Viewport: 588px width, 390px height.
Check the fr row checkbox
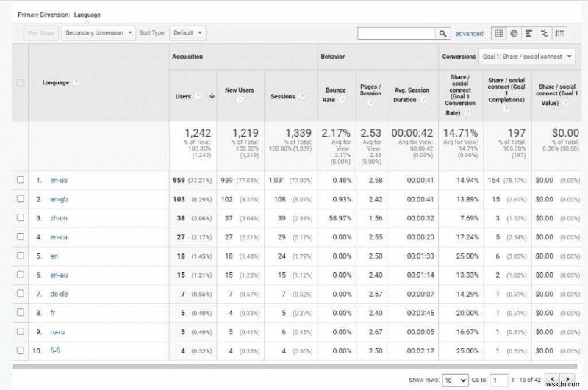(x=21, y=312)
